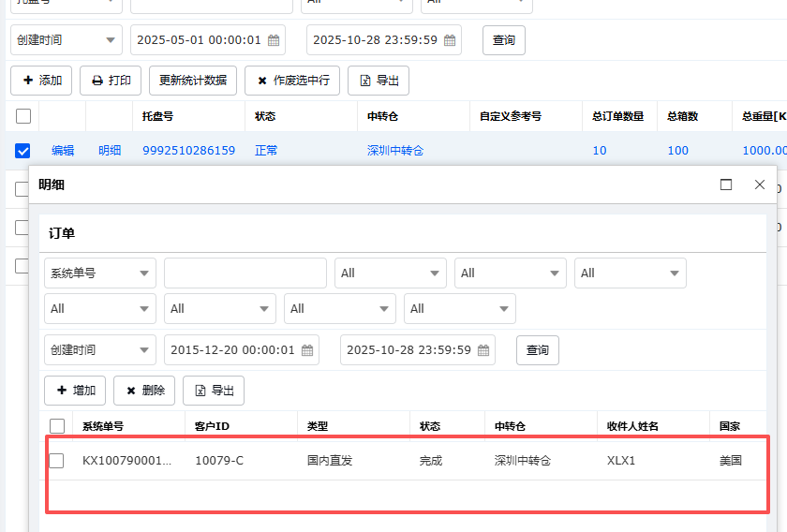Click the 删除 delete button
Image resolution: width=787 pixels, height=532 pixels.
point(145,391)
